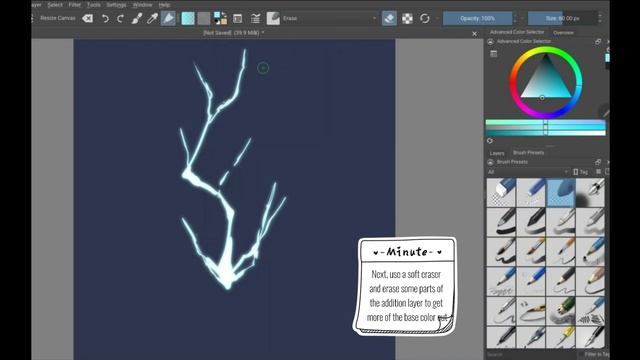Viewport: 640px width, 360px height.
Task: Click the preset view mode icon beside Tag
Action: [x=598, y=172]
